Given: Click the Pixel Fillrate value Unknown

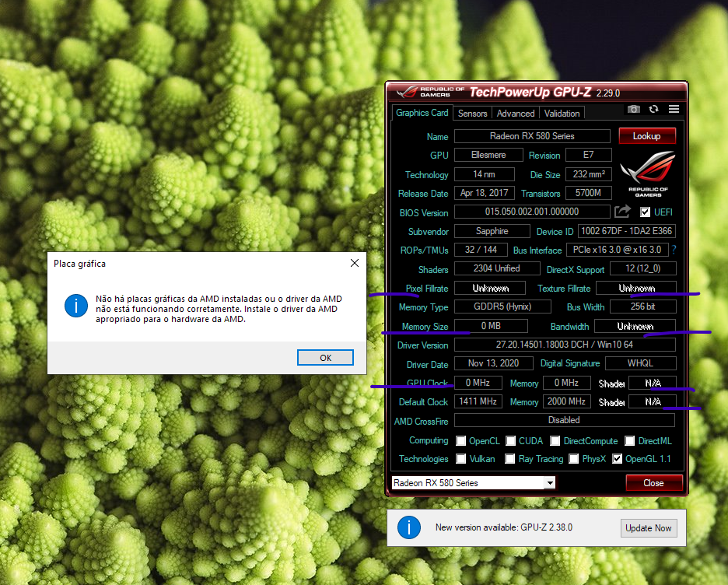Looking at the screenshot, I should point(490,288).
